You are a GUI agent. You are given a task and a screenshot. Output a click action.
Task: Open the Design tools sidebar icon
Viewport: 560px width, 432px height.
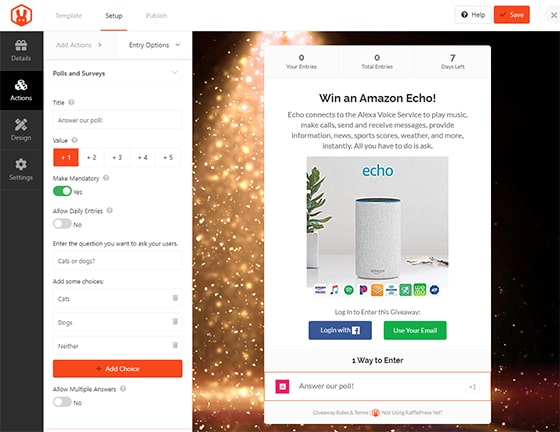pyautogui.click(x=21, y=130)
